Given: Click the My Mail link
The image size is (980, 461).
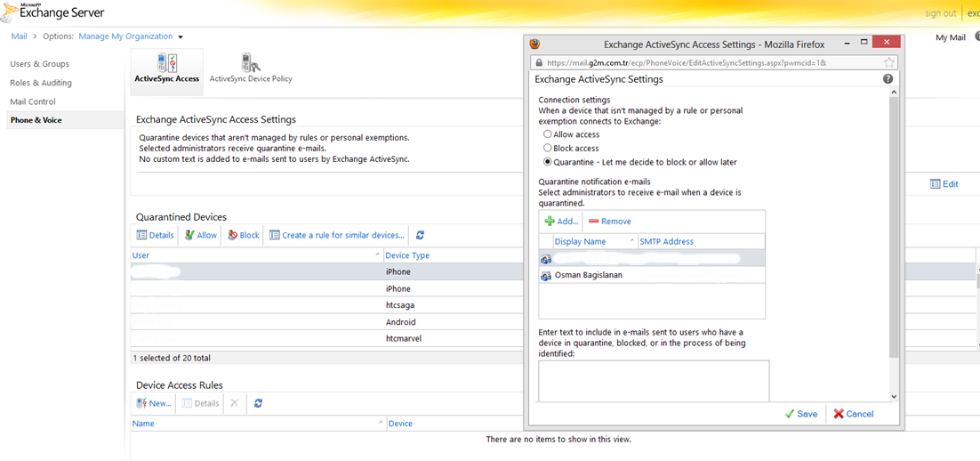Looking at the screenshot, I should [951, 37].
